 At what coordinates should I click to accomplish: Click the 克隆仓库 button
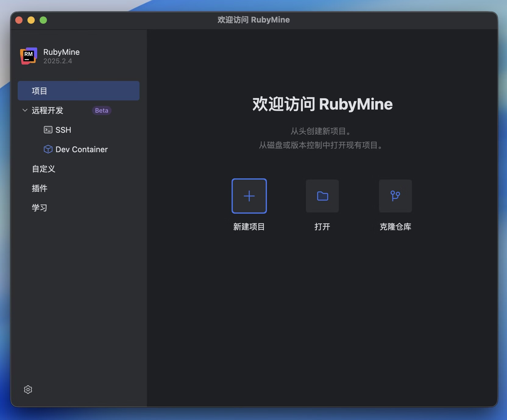[x=395, y=226]
